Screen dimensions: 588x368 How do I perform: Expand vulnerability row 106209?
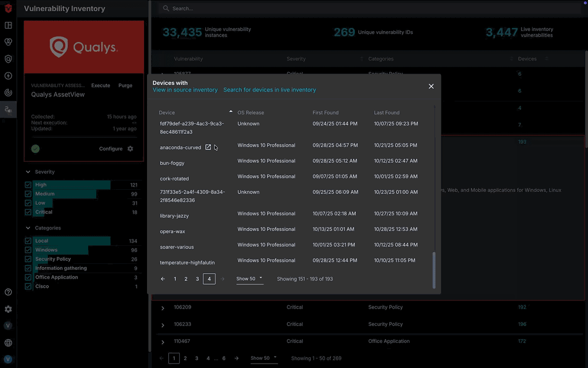click(x=162, y=307)
